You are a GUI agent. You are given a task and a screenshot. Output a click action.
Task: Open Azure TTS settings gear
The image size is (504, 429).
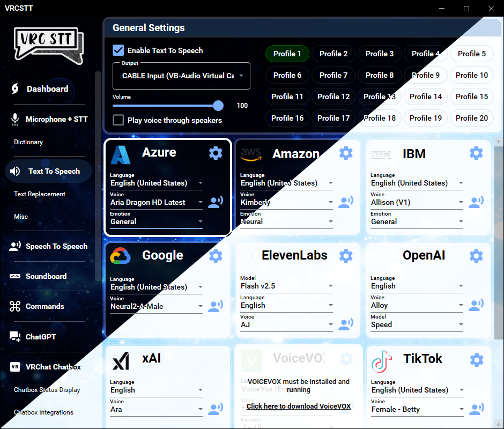pos(216,152)
